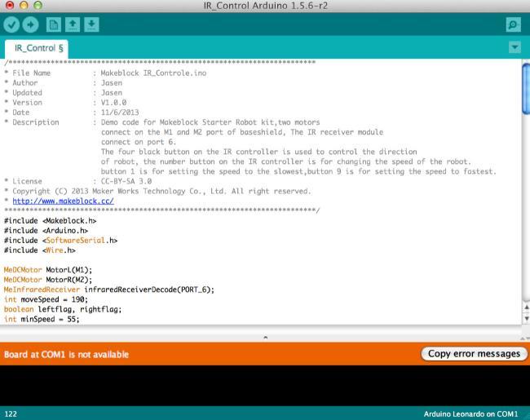Screen dimensions: 530x420
Task: Save the sketch with the down-arrow icon
Action: click(x=91, y=24)
